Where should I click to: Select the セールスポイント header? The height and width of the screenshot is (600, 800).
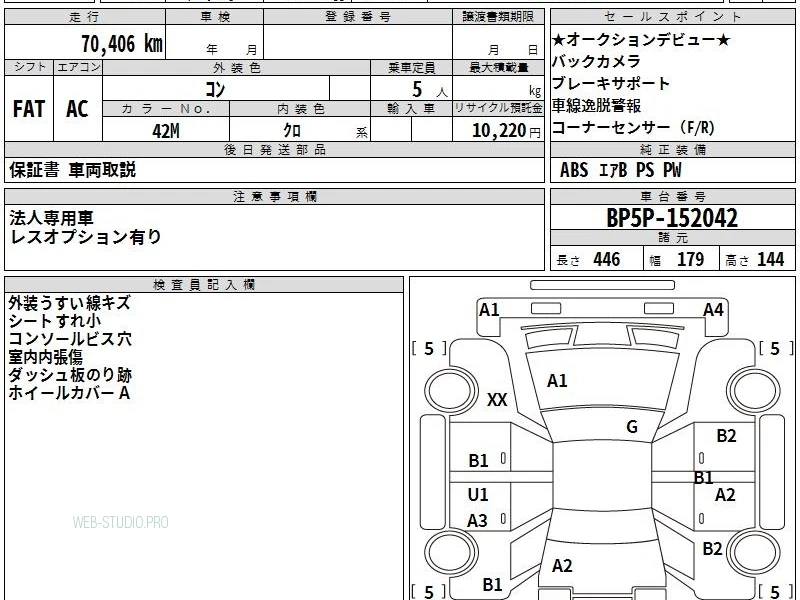tap(672, 17)
